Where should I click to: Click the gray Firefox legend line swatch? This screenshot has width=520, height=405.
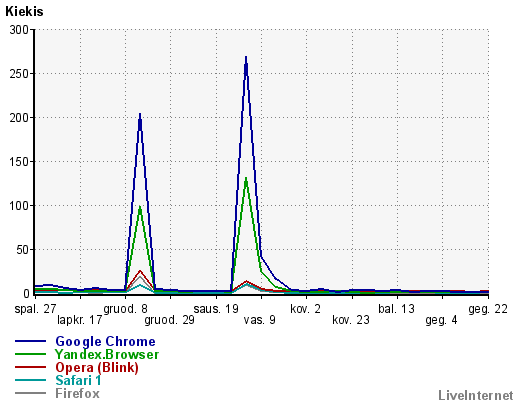coord(30,393)
